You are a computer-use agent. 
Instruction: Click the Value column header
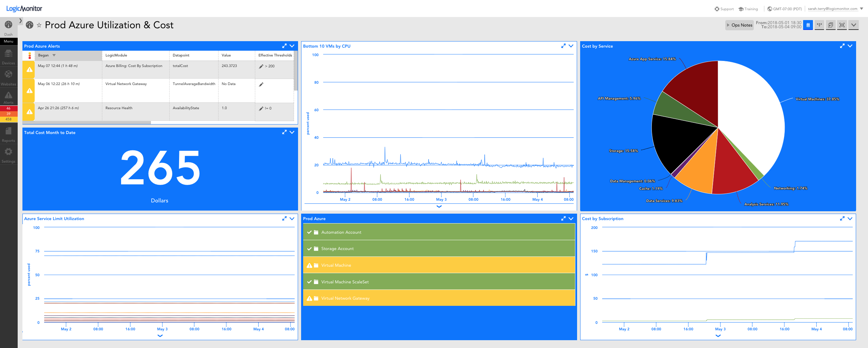[x=237, y=55]
